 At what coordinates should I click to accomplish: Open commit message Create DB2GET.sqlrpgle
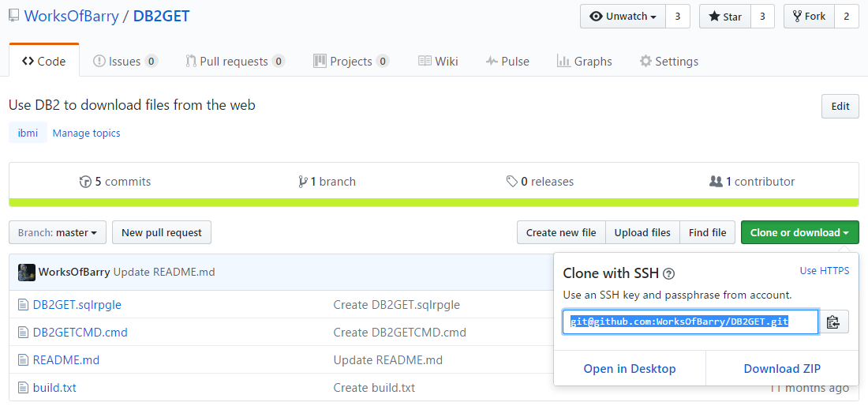coord(396,305)
